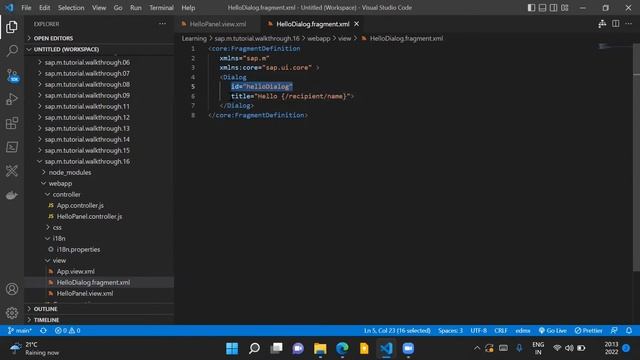Toggle the primary side bar layout icon
The width and height of the screenshot is (640, 360).
coord(531,8)
